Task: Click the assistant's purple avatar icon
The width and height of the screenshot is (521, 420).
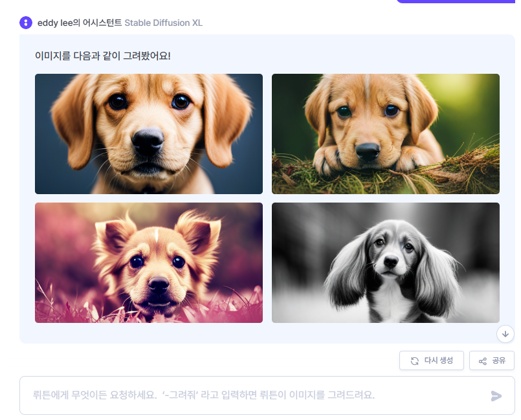Action: [25, 23]
